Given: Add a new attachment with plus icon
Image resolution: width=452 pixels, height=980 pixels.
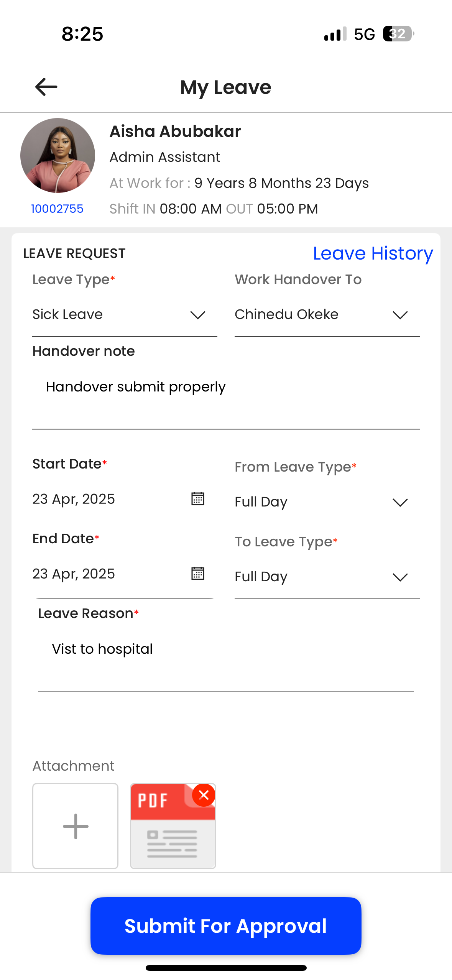Looking at the screenshot, I should pos(76,826).
